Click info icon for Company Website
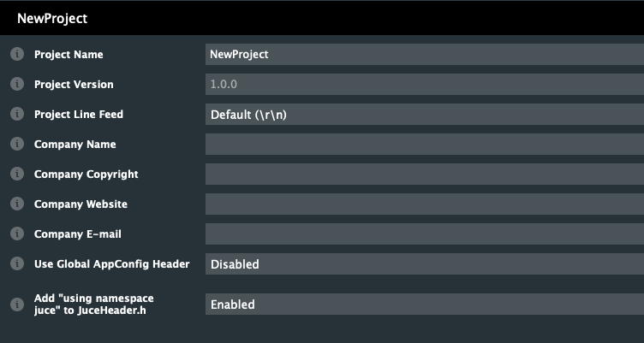 tap(15, 204)
